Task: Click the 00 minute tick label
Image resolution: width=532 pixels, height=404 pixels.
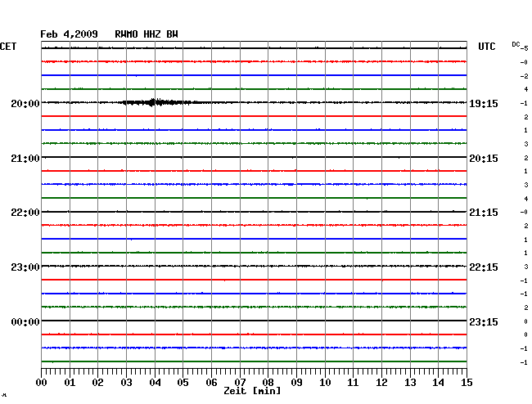Action: tap(42, 382)
